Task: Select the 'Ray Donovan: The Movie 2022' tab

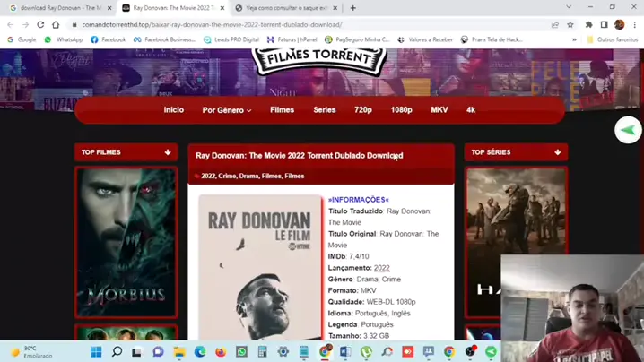Action: click(x=172, y=8)
